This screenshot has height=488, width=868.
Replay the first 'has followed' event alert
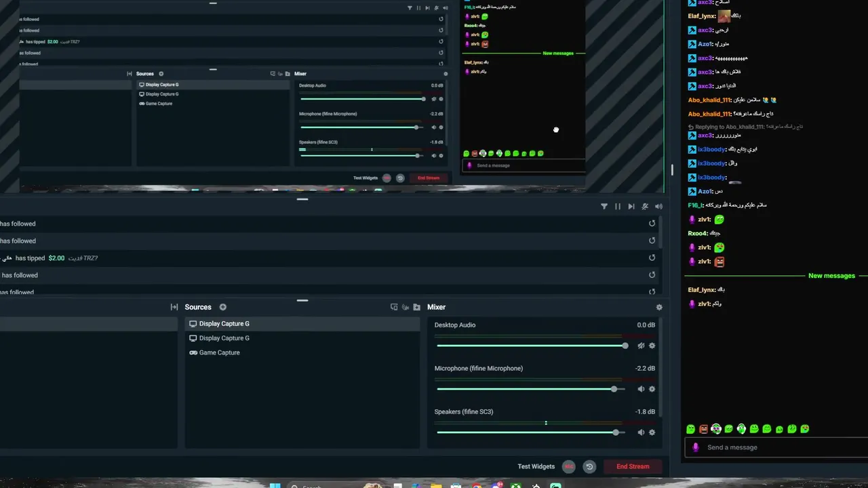pyautogui.click(x=652, y=223)
